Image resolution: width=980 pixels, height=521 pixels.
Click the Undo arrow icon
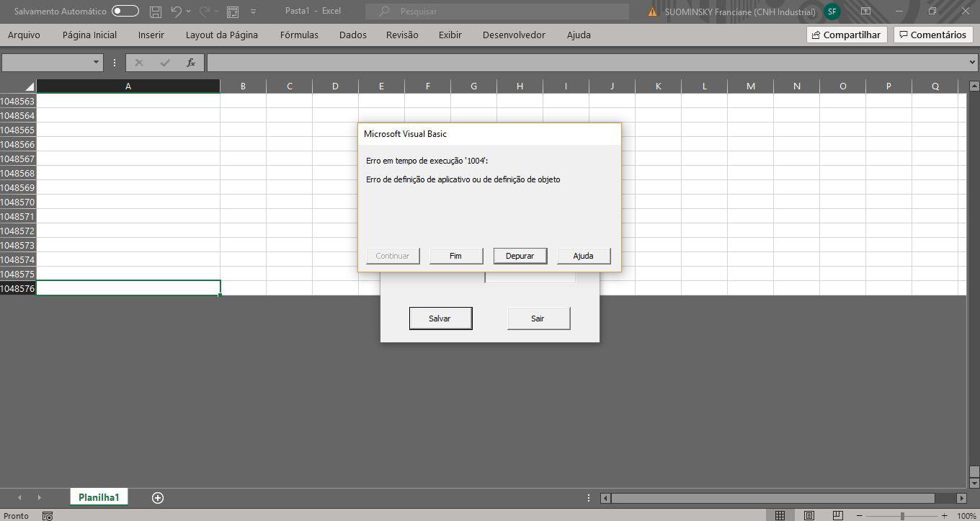[176, 12]
